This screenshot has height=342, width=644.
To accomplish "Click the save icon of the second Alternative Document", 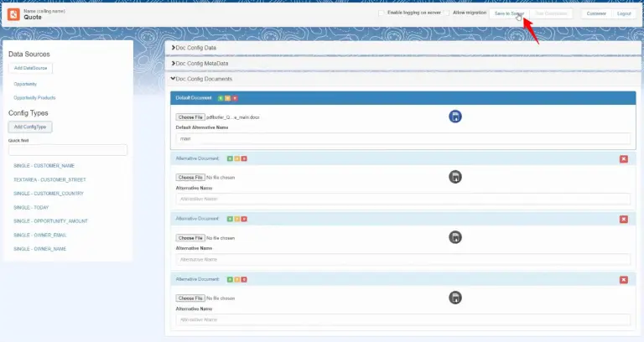I will tap(455, 237).
